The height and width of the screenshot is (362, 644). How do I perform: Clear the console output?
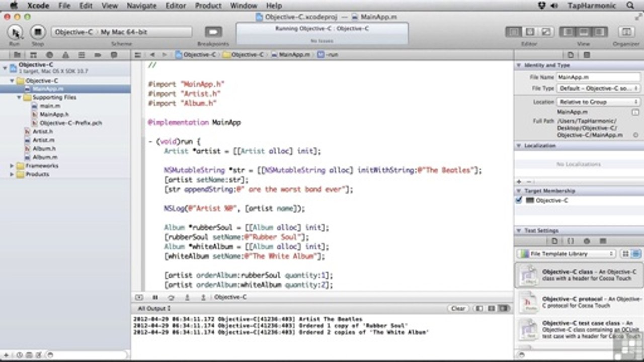point(457,309)
